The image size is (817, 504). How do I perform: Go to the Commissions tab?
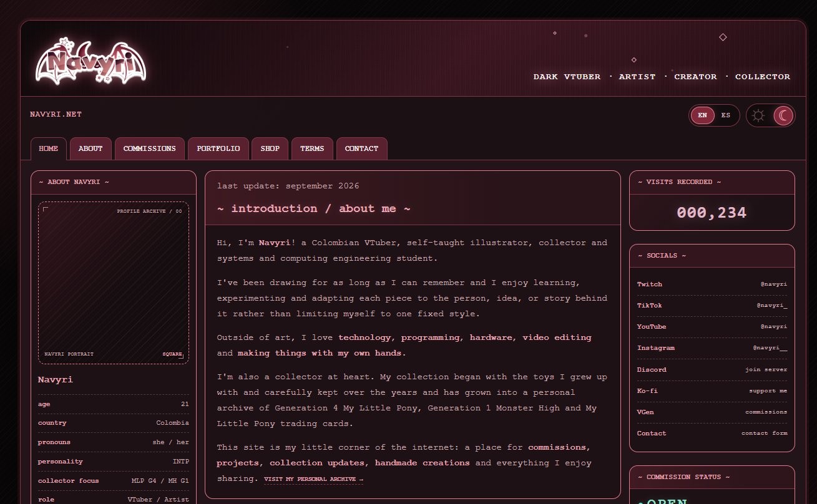coord(150,148)
